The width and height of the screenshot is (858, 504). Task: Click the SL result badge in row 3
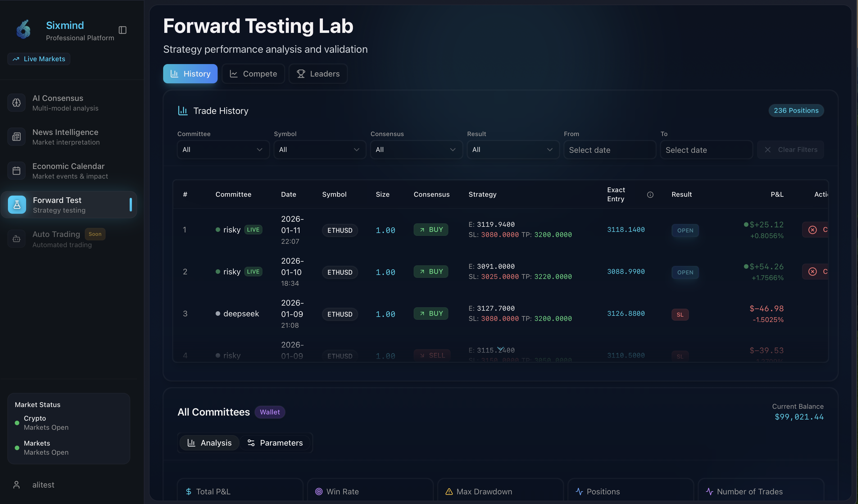(680, 315)
